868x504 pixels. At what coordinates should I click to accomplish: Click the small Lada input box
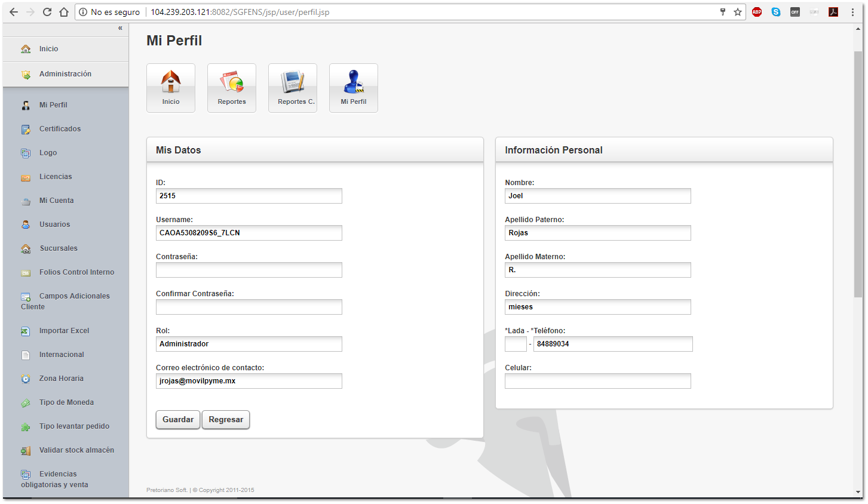click(x=516, y=344)
